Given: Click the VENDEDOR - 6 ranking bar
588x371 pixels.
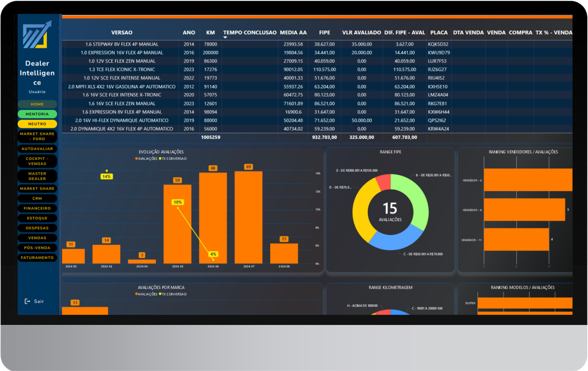Looking at the screenshot, I should coord(528,180).
